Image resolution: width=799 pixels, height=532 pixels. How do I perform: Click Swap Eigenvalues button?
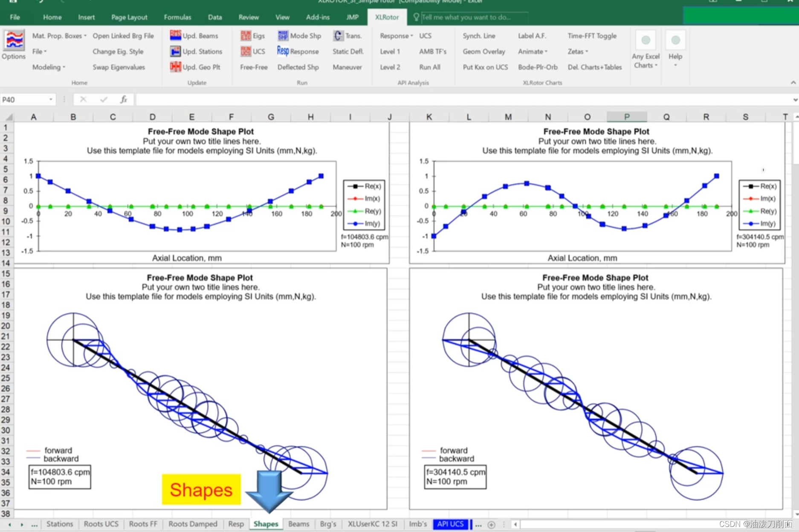pyautogui.click(x=119, y=67)
